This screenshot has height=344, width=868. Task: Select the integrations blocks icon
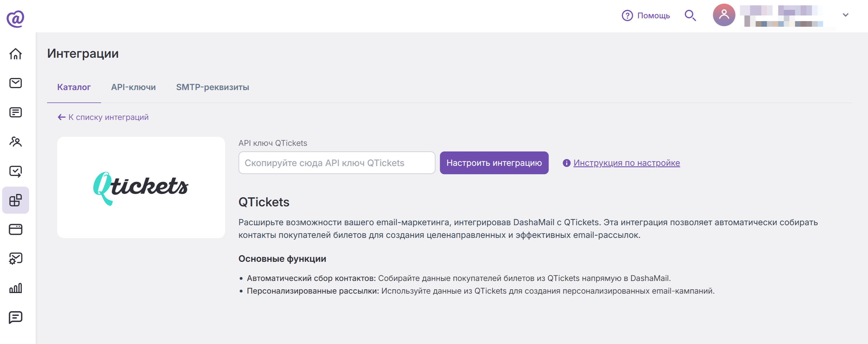coord(15,200)
